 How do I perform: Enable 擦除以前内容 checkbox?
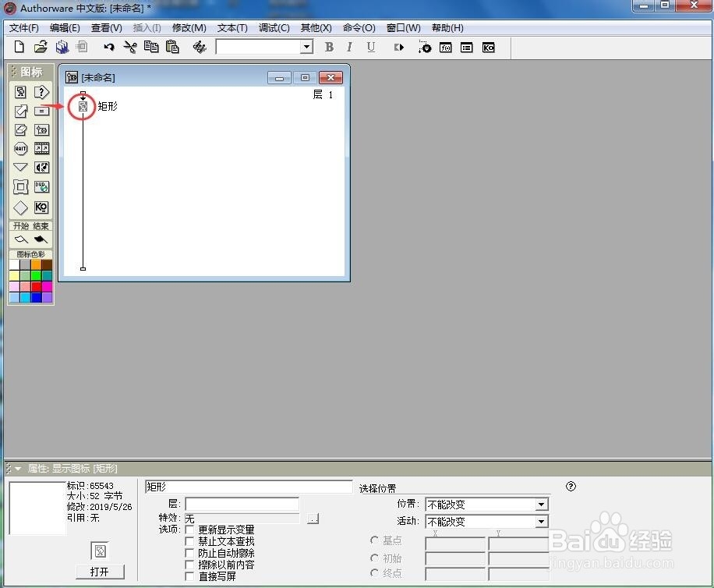[x=189, y=565]
